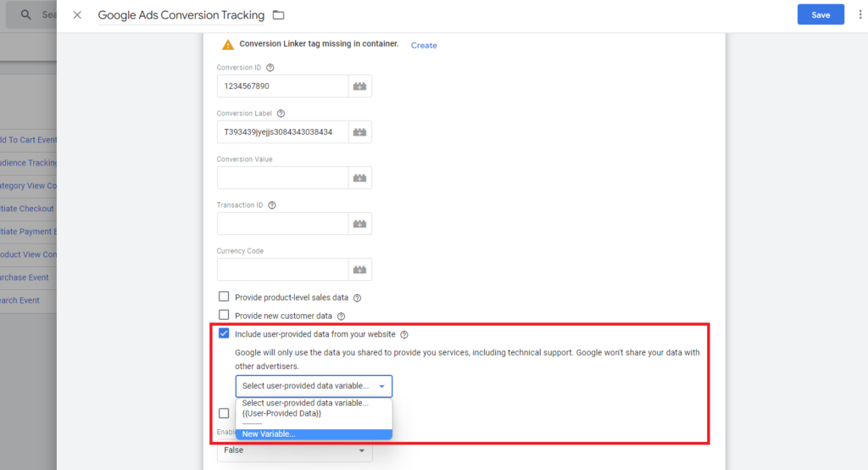Edit the Google Ads Conversion Tracking tag name
The height and width of the screenshot is (470, 868).
pos(181,15)
